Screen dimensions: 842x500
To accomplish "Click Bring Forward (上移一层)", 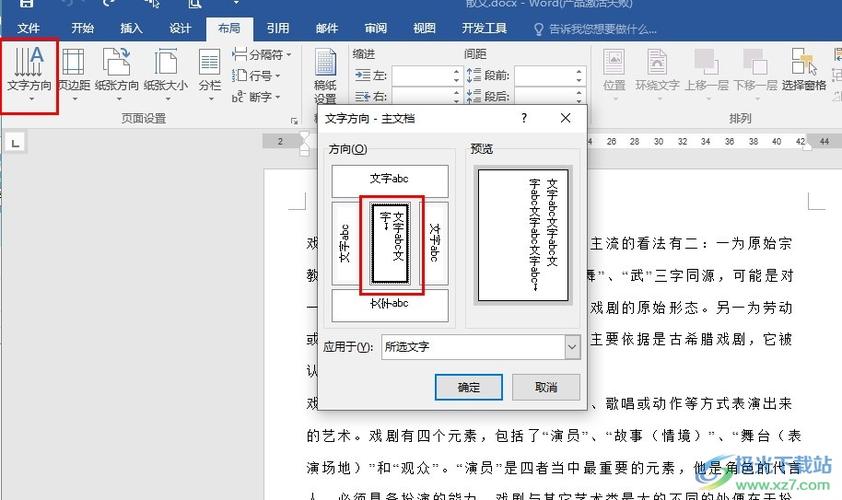I will click(x=707, y=74).
